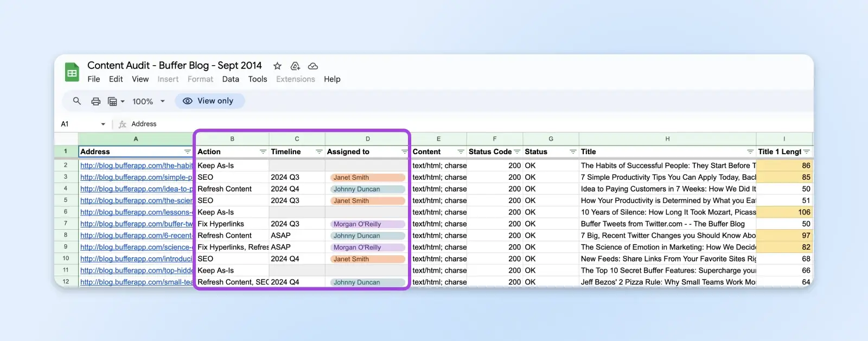Open the File menu
This screenshot has height=341, width=868.
tap(94, 79)
